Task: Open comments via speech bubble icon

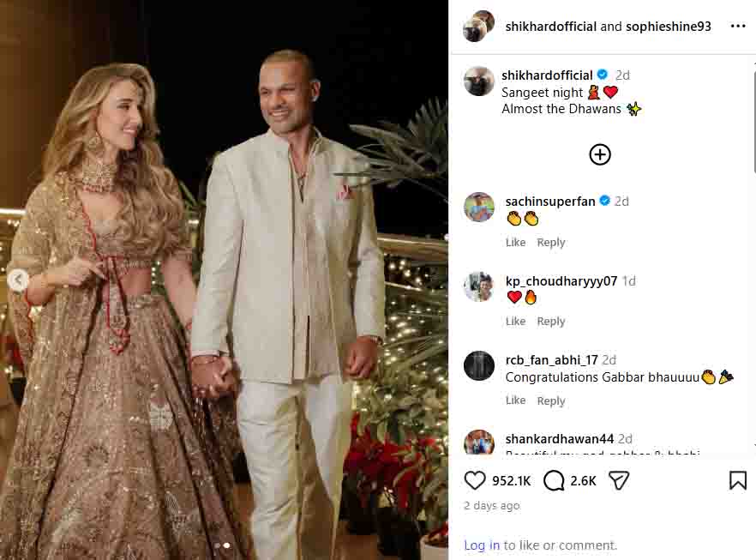Action: (554, 480)
